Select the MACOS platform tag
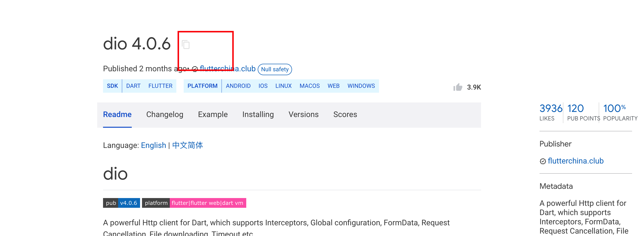644x236 pixels. 310,86
